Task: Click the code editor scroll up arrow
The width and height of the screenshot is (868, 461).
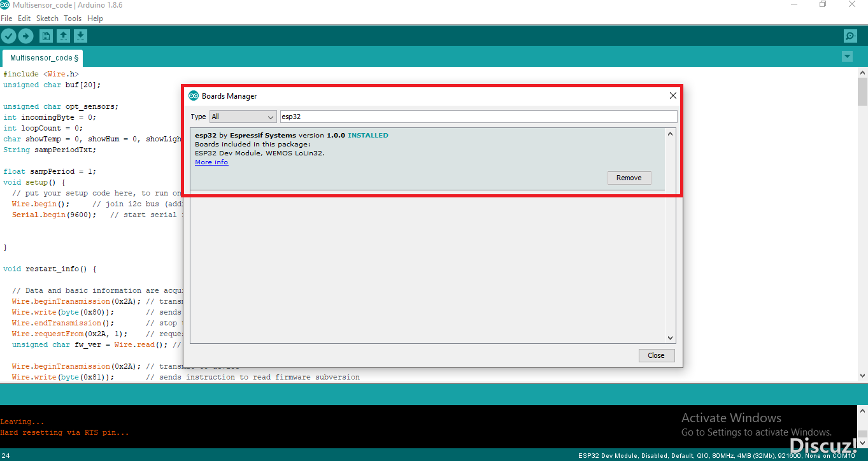Action: click(862, 72)
